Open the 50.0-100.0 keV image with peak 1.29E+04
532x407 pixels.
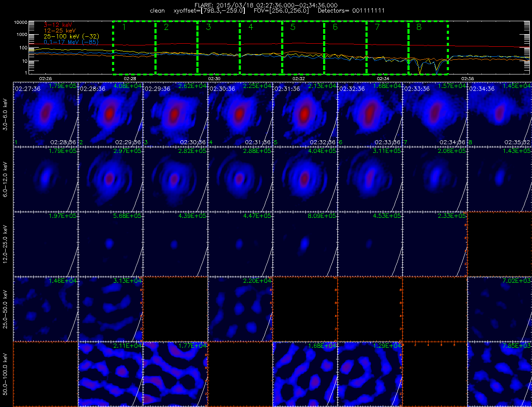[370, 374]
